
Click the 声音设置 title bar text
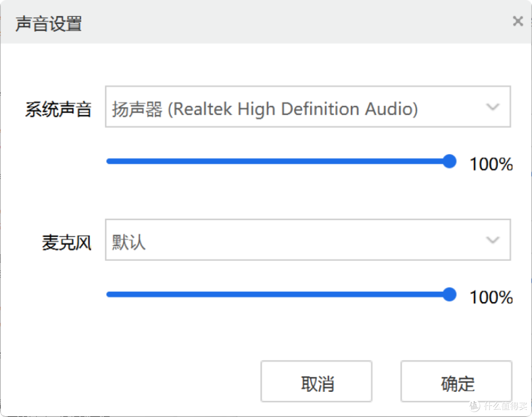point(48,24)
